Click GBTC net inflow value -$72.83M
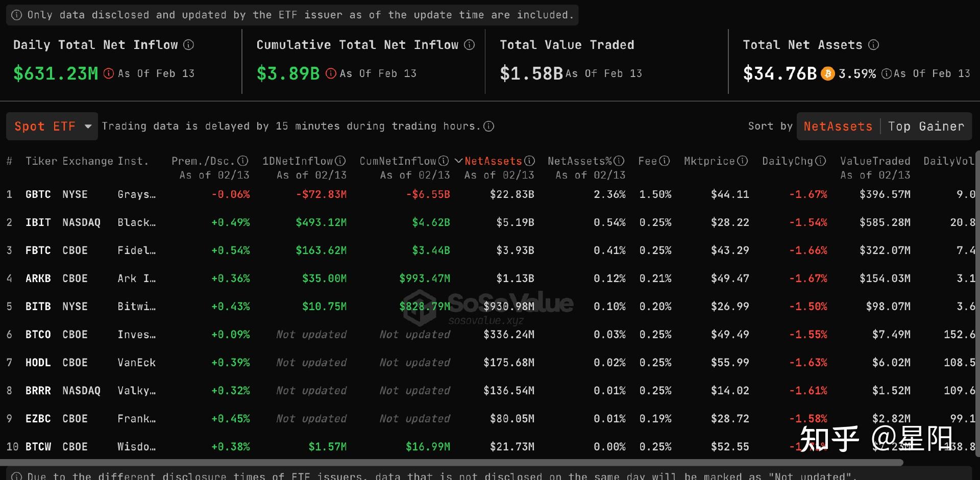Screen dimensions: 980x480 click(x=321, y=194)
